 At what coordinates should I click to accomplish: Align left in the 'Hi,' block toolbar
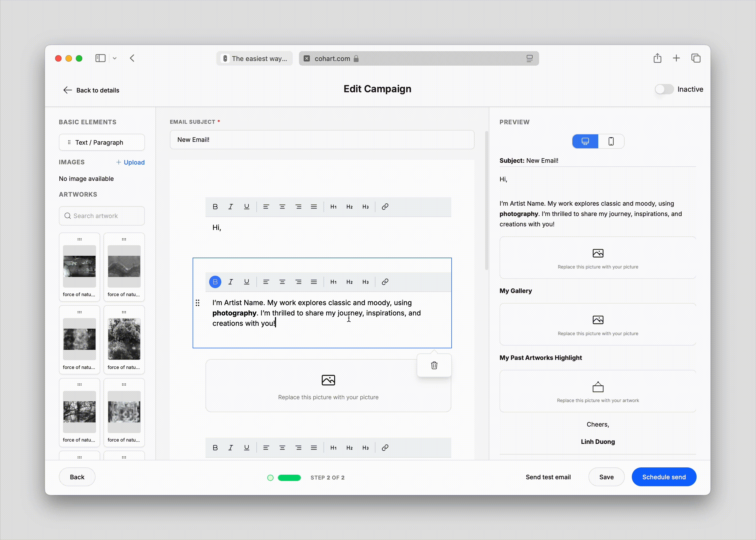tap(266, 207)
